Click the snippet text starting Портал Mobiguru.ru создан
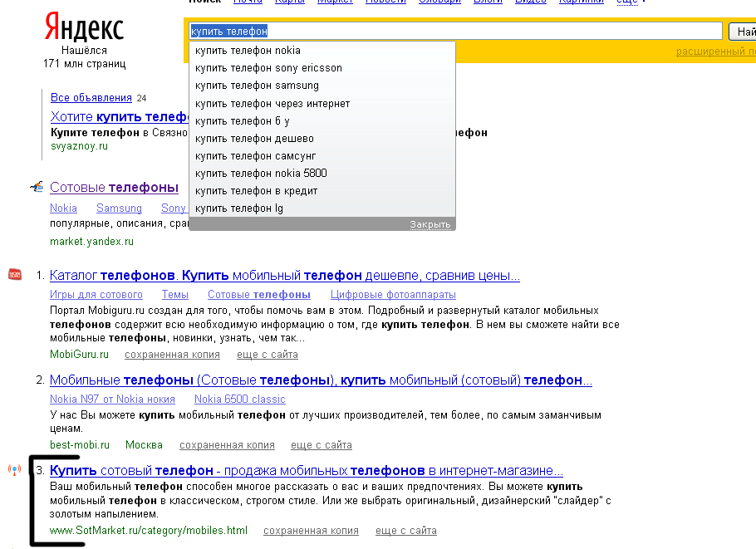The width and height of the screenshot is (756, 549). coord(335,325)
